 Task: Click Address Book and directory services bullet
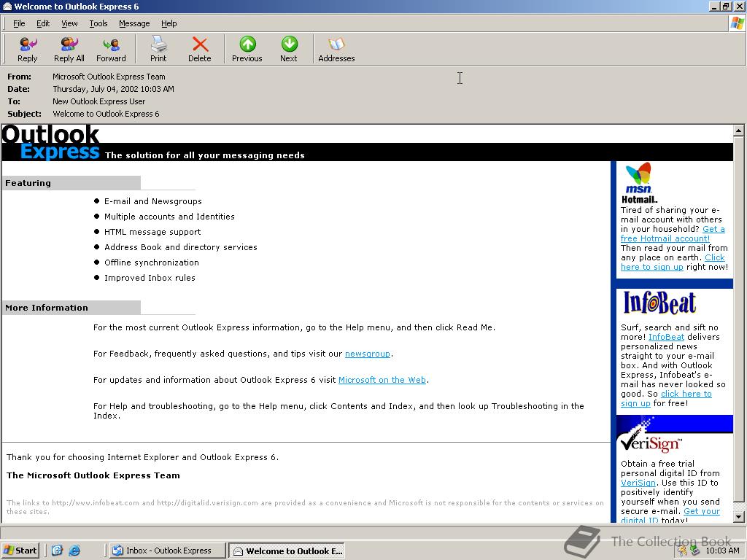coord(181,247)
